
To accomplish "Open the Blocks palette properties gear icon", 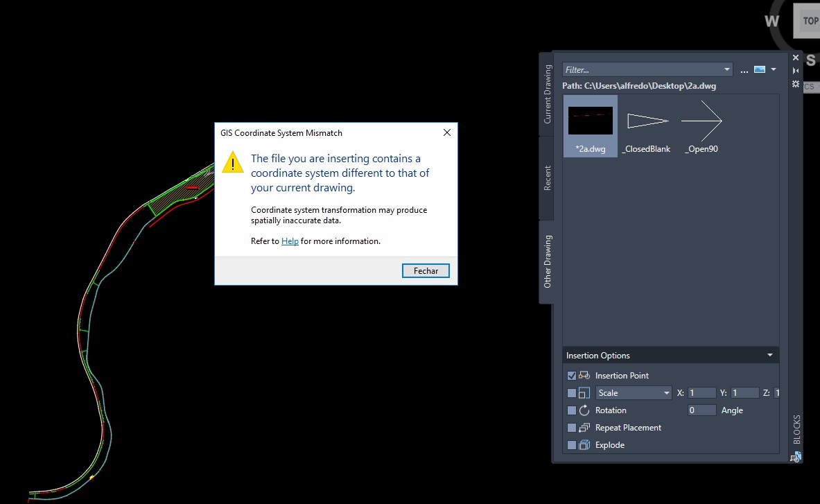I will click(x=795, y=83).
